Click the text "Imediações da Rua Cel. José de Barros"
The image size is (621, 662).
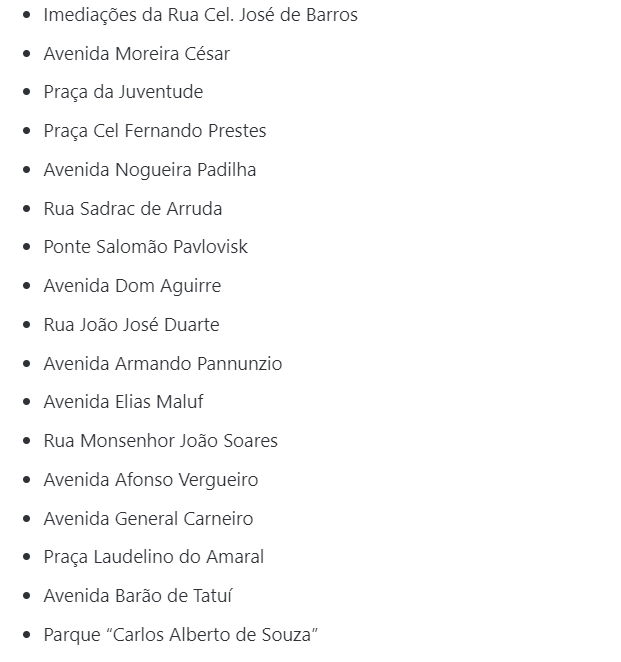[x=200, y=15]
